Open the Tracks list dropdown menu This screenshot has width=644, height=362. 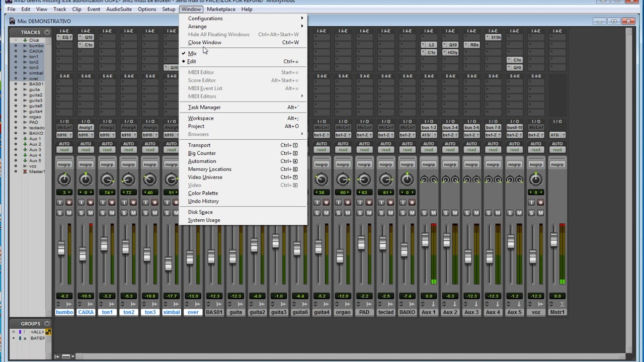pos(47,32)
